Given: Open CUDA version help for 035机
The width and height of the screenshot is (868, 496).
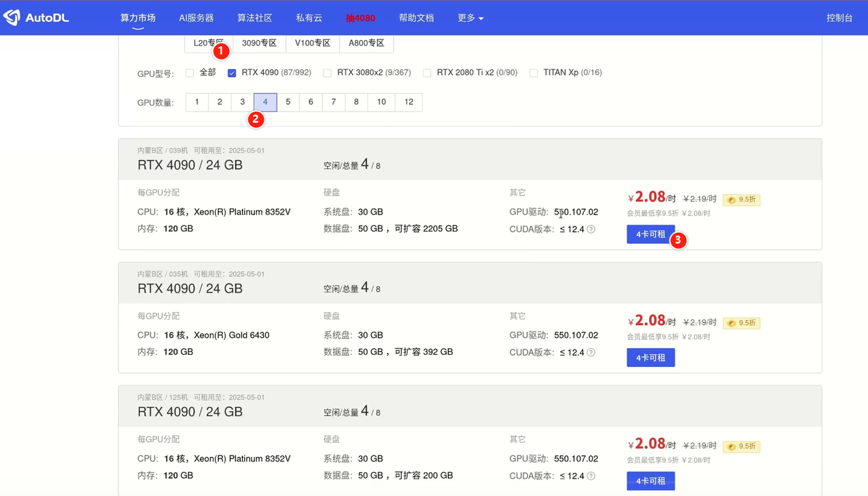Looking at the screenshot, I should tap(591, 353).
